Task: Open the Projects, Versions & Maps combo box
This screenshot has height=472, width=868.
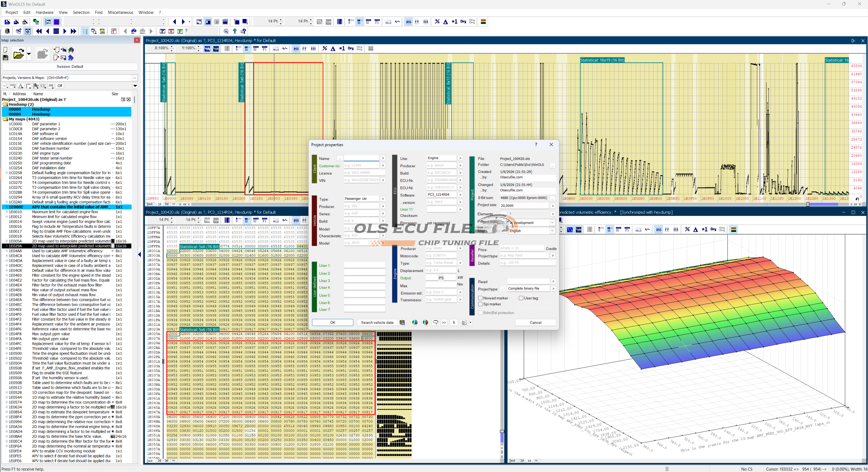Action: [135, 78]
